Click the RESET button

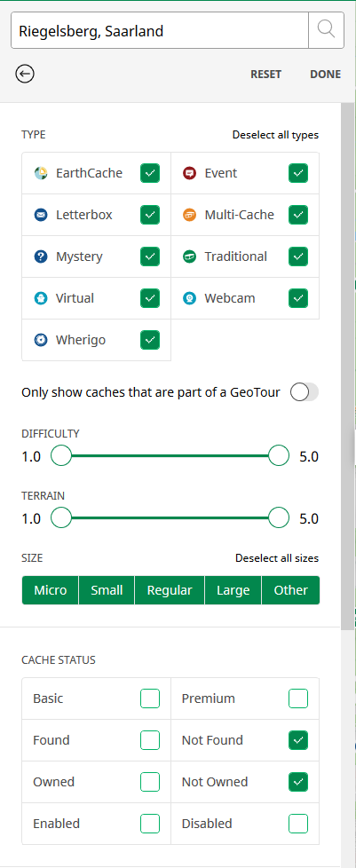tap(265, 75)
